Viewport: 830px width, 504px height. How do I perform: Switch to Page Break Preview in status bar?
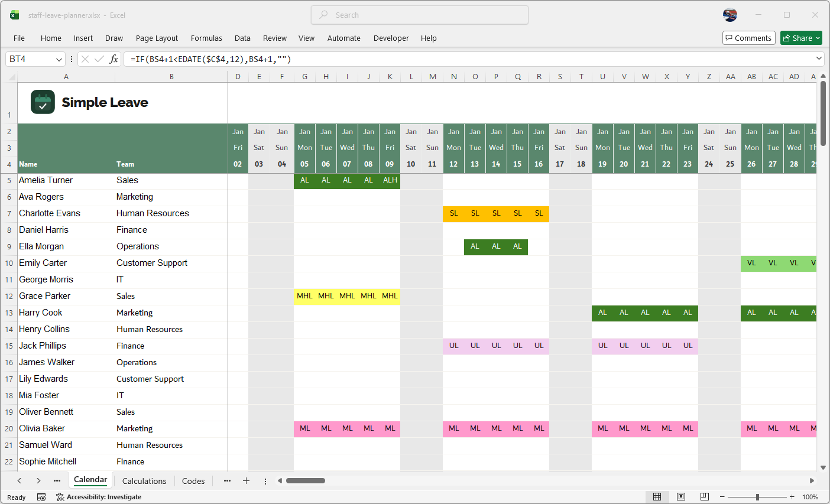click(x=705, y=497)
